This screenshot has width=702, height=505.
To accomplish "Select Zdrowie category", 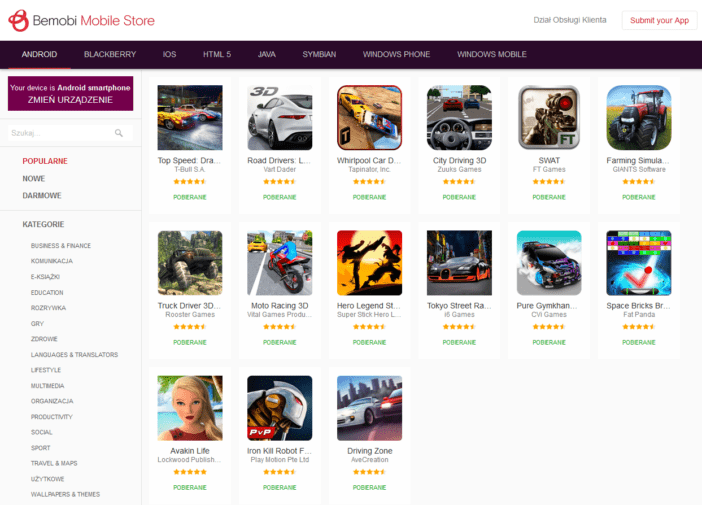I will coord(44,339).
